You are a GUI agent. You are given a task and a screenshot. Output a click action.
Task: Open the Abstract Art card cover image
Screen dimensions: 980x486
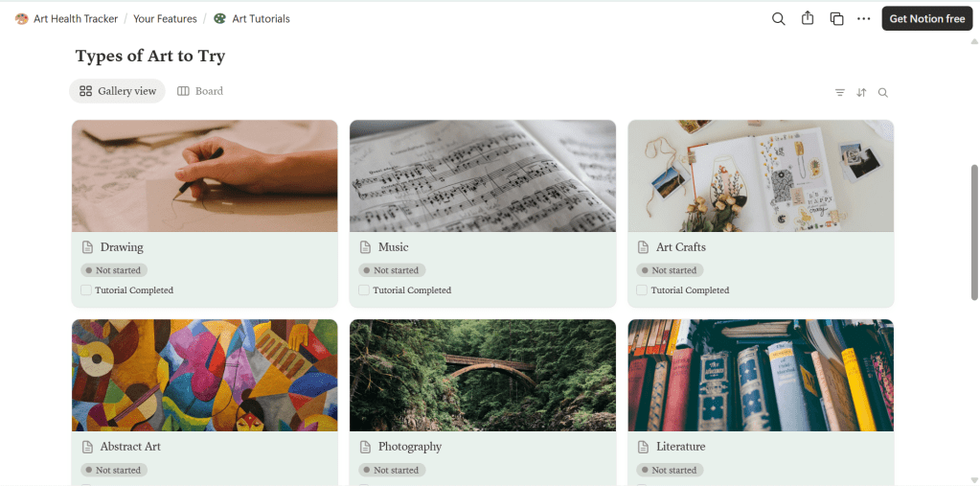(205, 376)
